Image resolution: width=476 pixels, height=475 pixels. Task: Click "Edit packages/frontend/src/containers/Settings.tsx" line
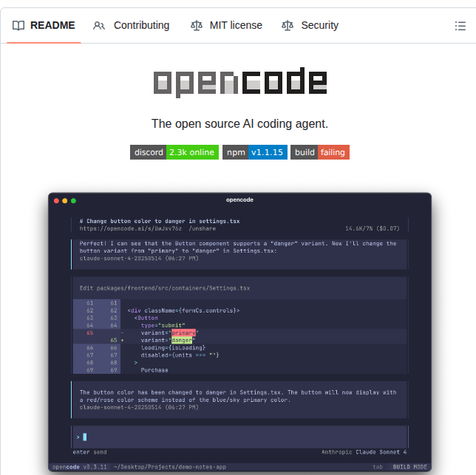point(165,288)
